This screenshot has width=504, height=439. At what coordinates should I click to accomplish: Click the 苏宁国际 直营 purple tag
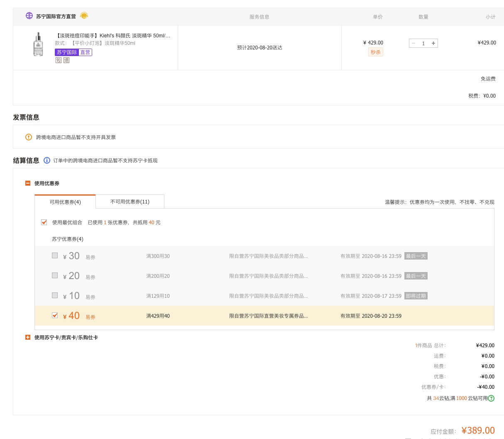(73, 52)
